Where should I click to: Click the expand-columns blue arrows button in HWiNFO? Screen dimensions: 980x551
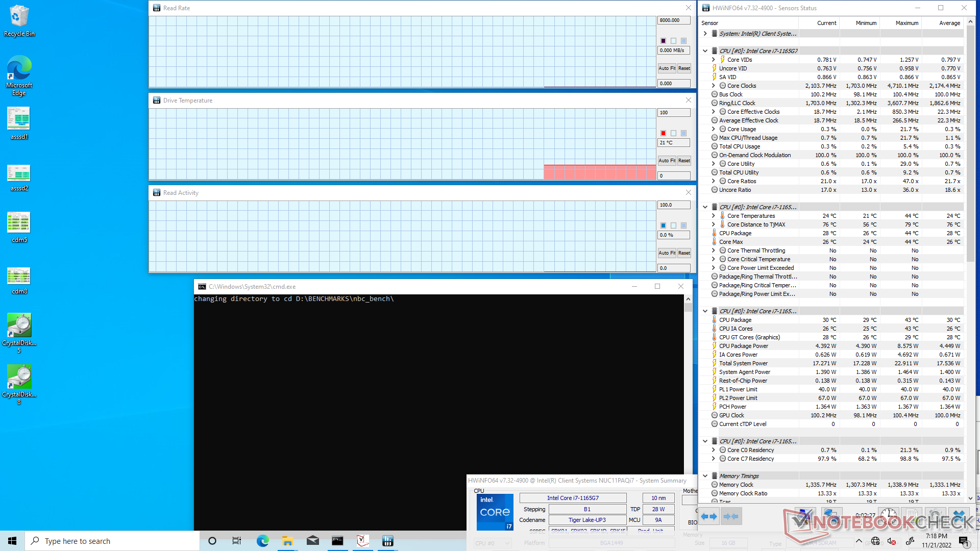(708, 516)
